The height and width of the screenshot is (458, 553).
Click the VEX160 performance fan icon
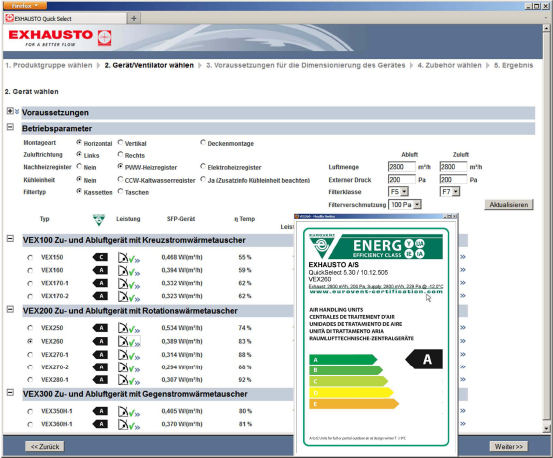(123, 271)
